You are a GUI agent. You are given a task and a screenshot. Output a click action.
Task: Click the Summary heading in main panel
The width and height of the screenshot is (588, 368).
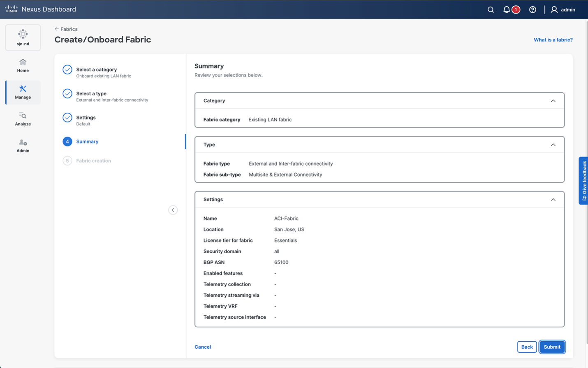point(209,66)
